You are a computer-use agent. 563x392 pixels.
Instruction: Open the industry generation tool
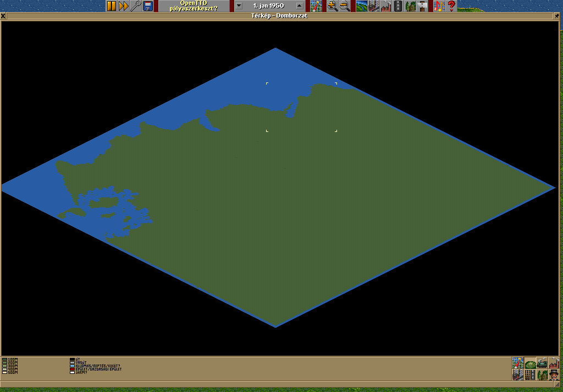[385, 5]
